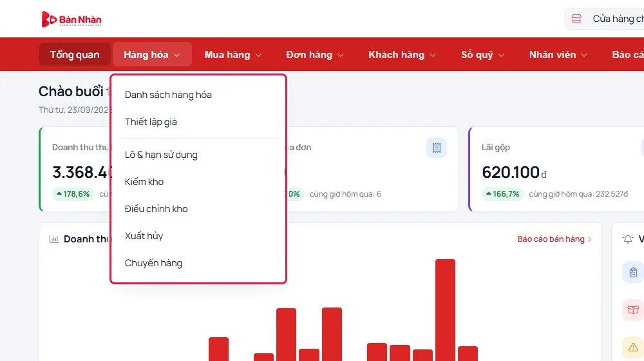
Task: Open the Tổng quan tab
Action: pyautogui.click(x=75, y=55)
